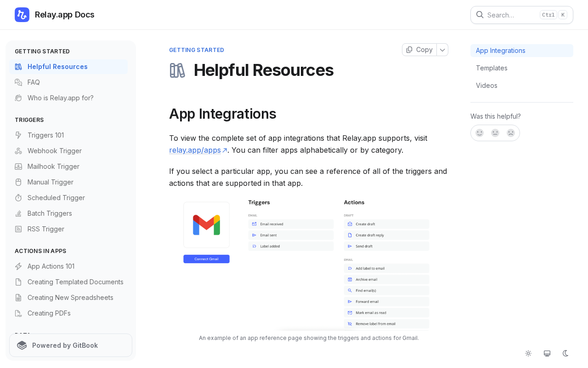Click the Creating New Spreadsheets file icon
Viewport: 588px width, 368px height.
[18, 298]
